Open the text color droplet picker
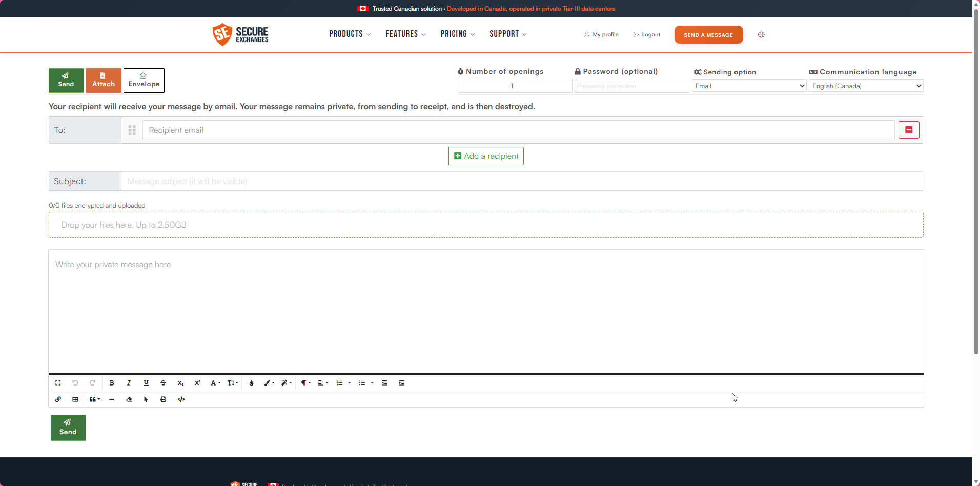 [x=251, y=383]
